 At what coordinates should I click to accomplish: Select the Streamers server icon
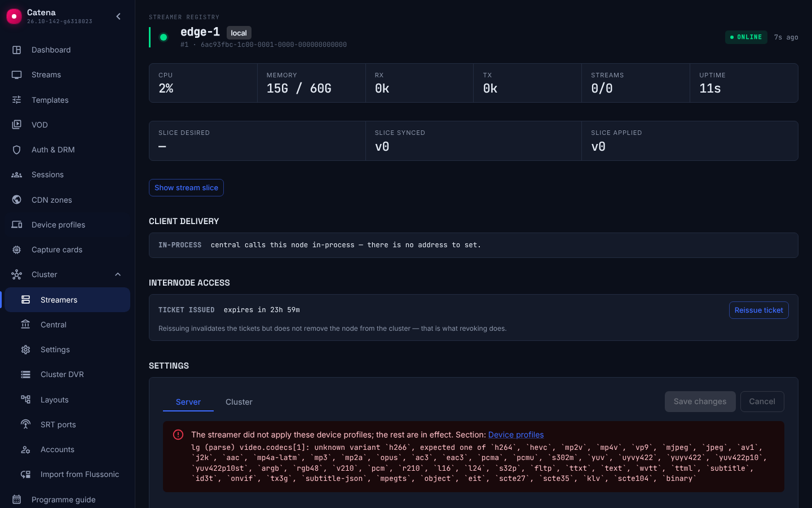click(x=26, y=300)
